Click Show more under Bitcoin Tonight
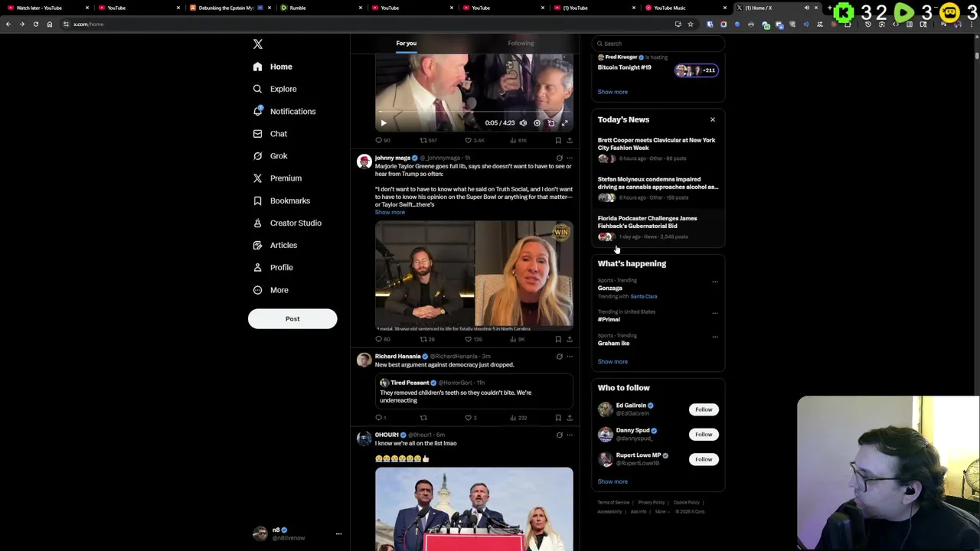The width and height of the screenshot is (980, 551). [x=612, y=92]
